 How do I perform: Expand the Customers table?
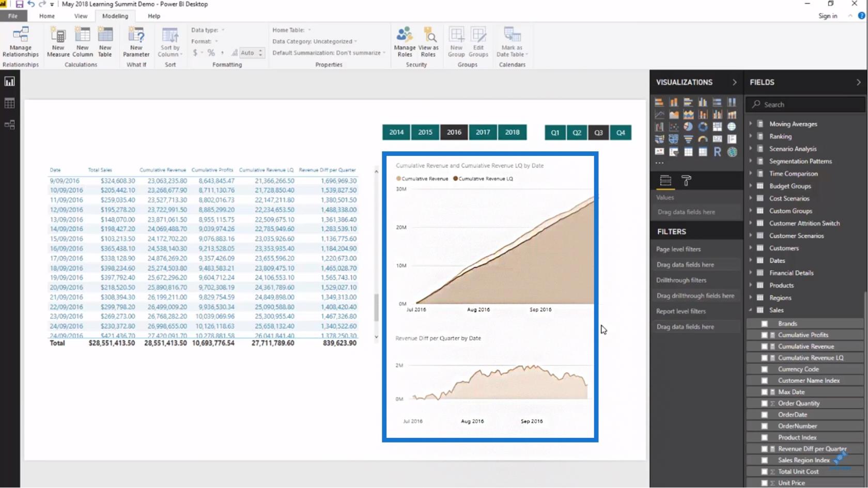tap(751, 248)
